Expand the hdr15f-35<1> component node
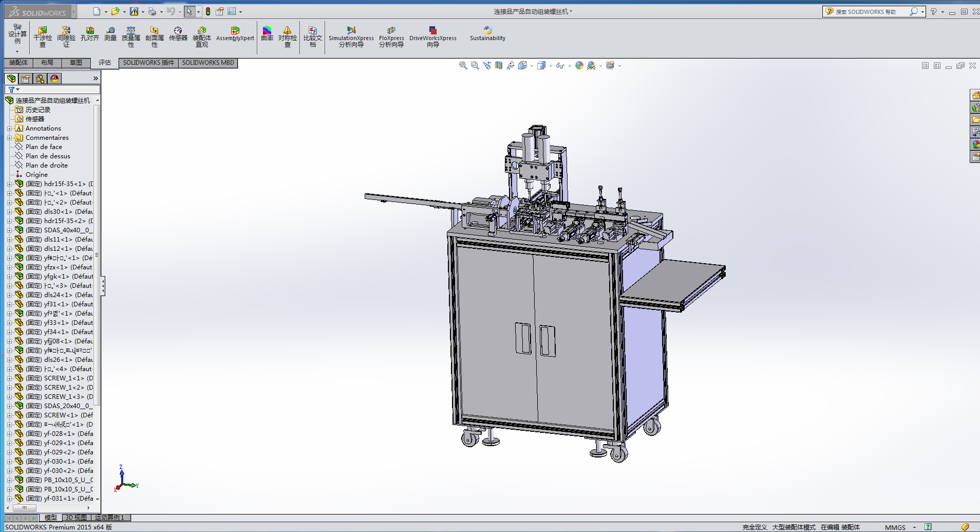The height and width of the screenshot is (532, 980). (x=9, y=184)
